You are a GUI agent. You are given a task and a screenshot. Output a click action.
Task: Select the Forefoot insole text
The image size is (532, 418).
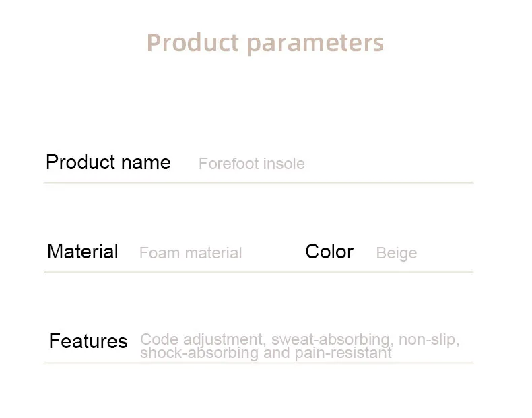tap(251, 164)
